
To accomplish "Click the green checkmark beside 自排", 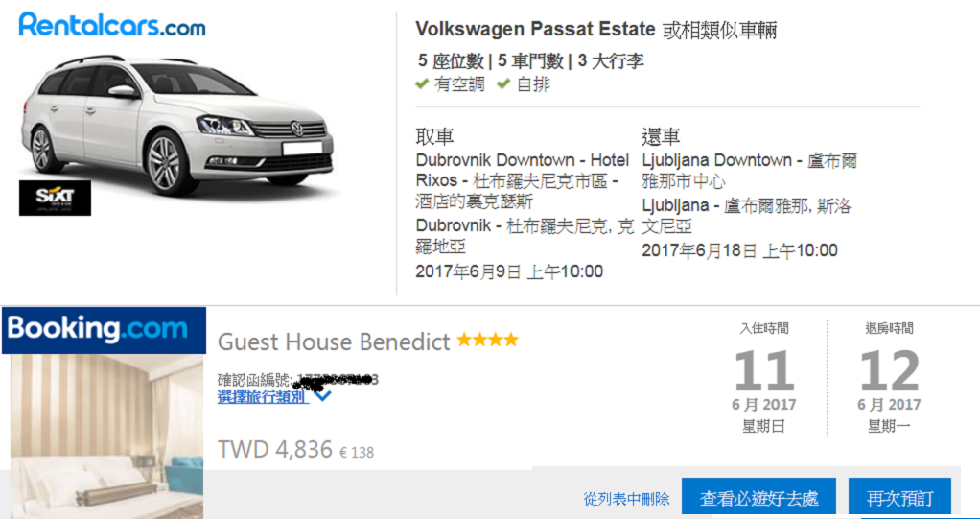I will coord(503,83).
